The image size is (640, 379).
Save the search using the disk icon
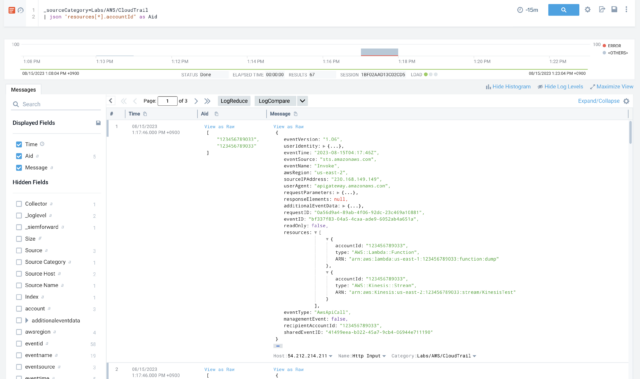tap(614, 9)
